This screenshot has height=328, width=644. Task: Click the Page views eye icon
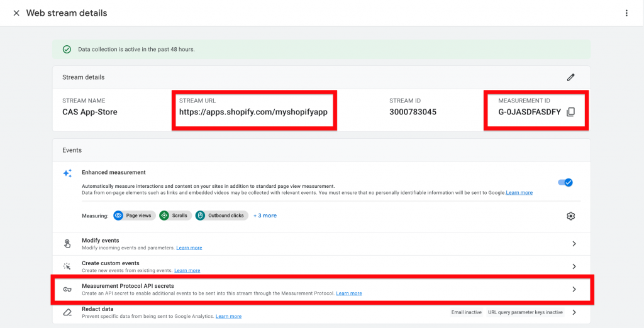pyautogui.click(x=118, y=216)
